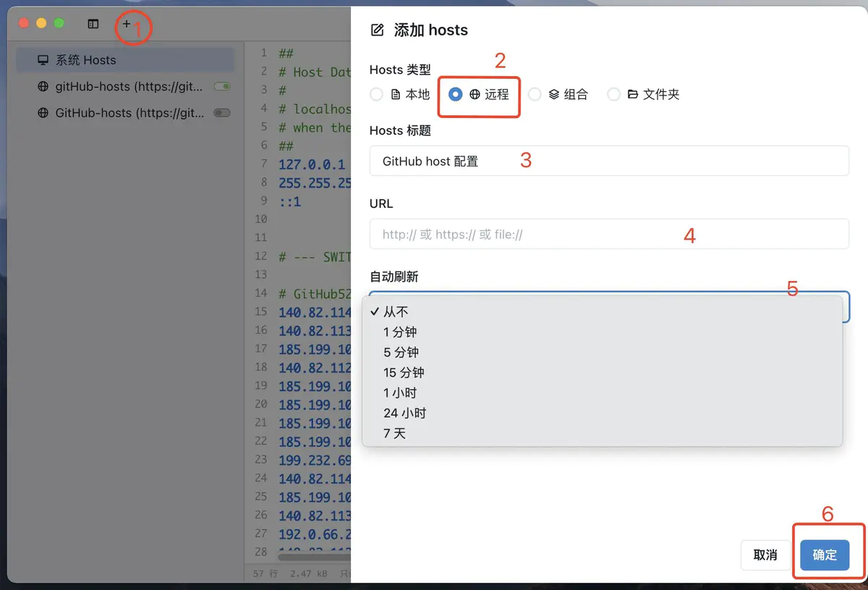868x590 pixels.
Task: Select 从不 refresh option
Action: 602,311
